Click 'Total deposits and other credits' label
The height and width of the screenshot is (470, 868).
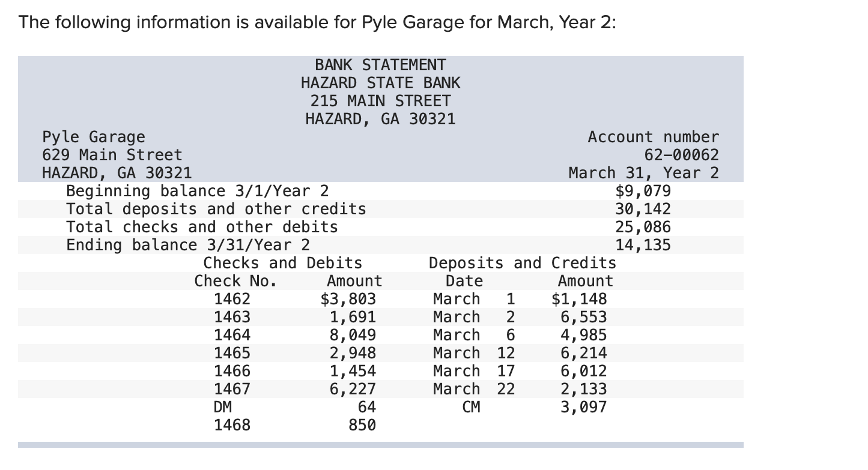click(216, 209)
